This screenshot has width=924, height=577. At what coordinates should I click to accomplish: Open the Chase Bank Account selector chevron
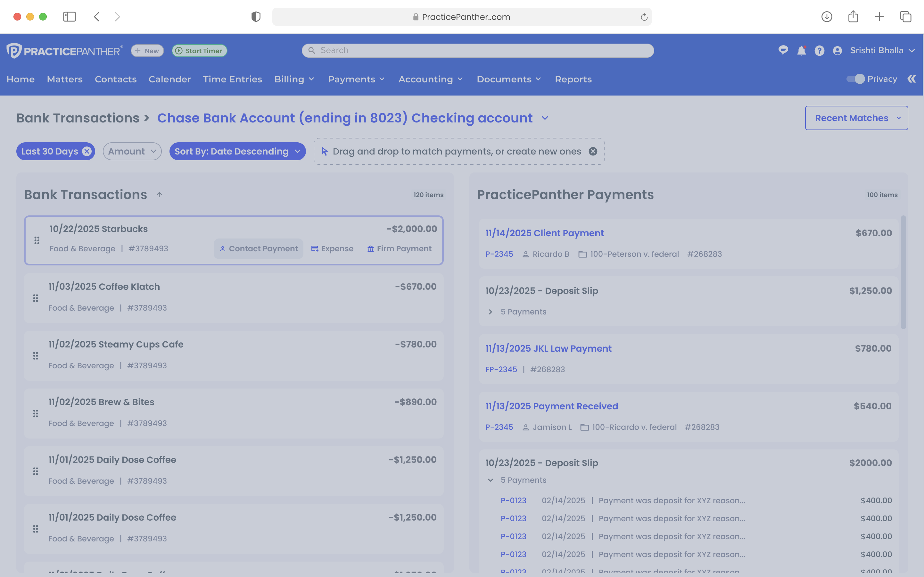(x=545, y=118)
